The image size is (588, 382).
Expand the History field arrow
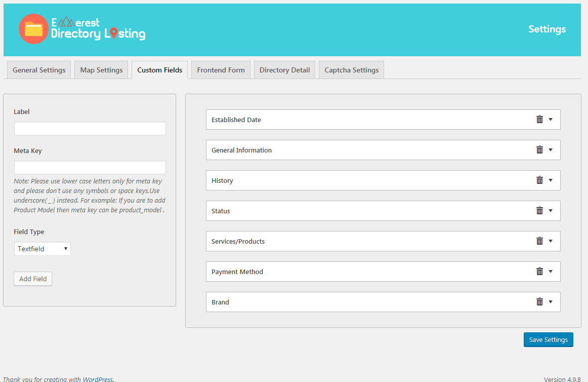[551, 180]
